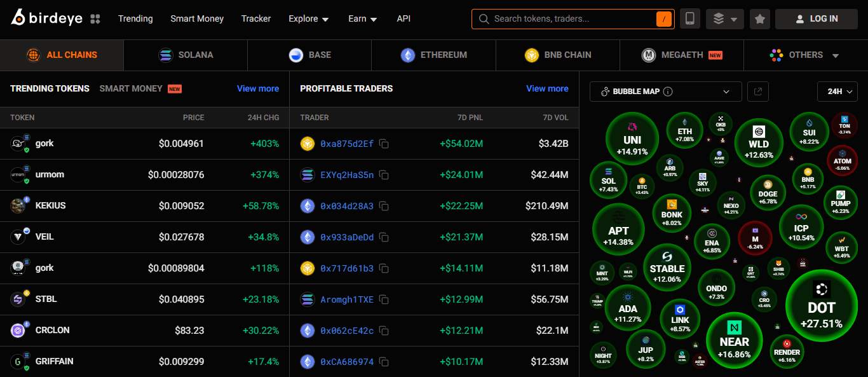View more trending tokens
The width and height of the screenshot is (868, 377).
[258, 88]
